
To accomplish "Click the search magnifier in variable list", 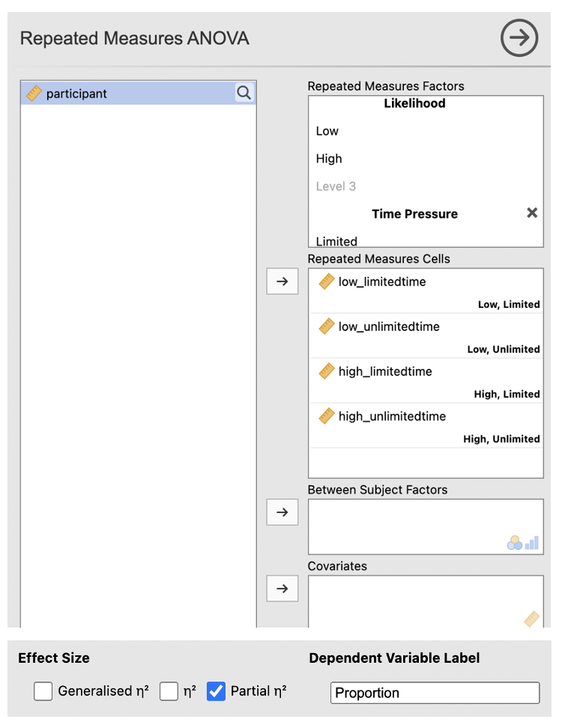I will [244, 93].
